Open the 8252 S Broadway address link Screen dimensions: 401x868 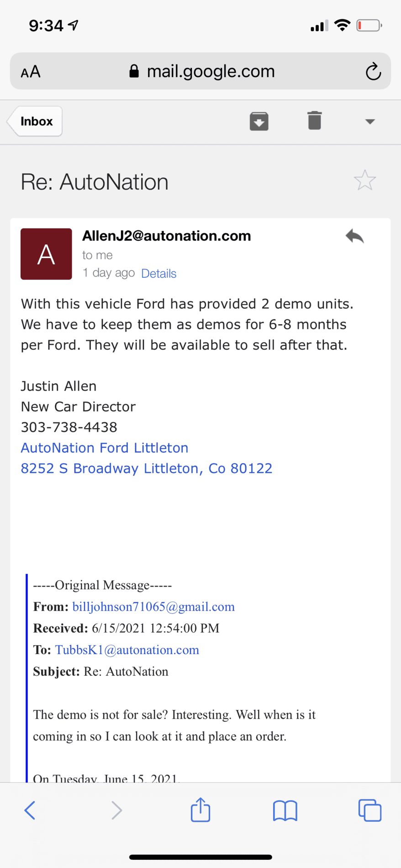point(147,468)
